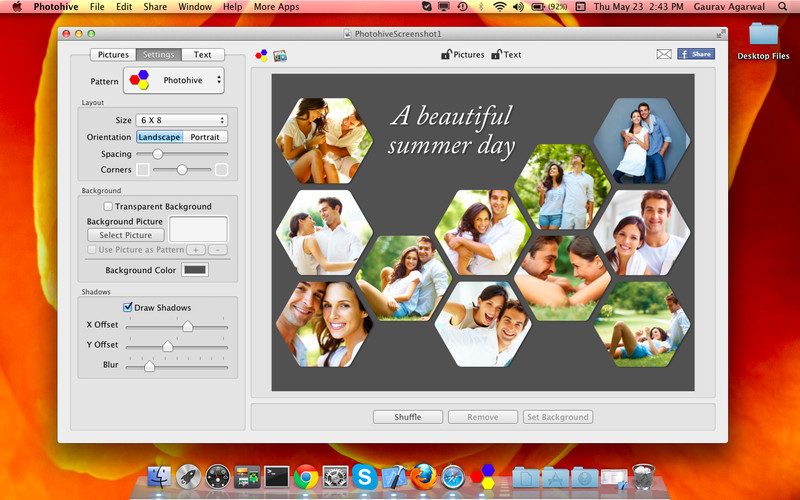Click the "A beautiful summer day" text
Image resolution: width=800 pixels, height=500 pixels.
(x=452, y=131)
